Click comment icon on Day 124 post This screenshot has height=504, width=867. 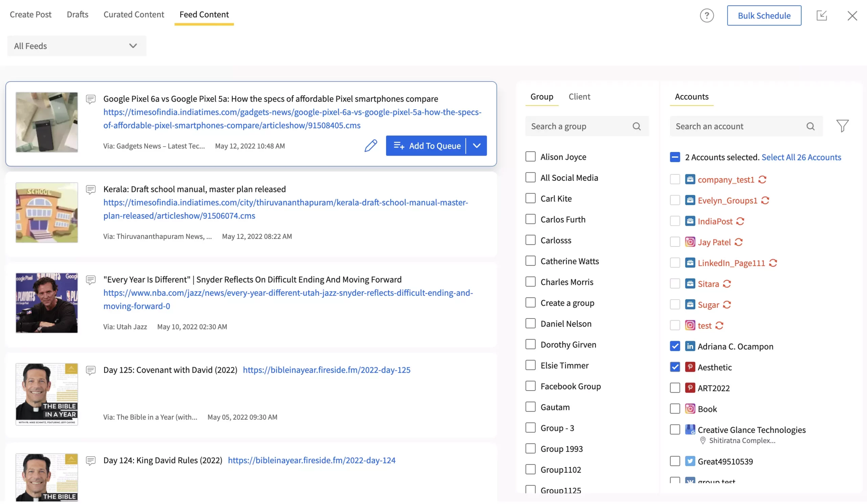pyautogui.click(x=90, y=461)
